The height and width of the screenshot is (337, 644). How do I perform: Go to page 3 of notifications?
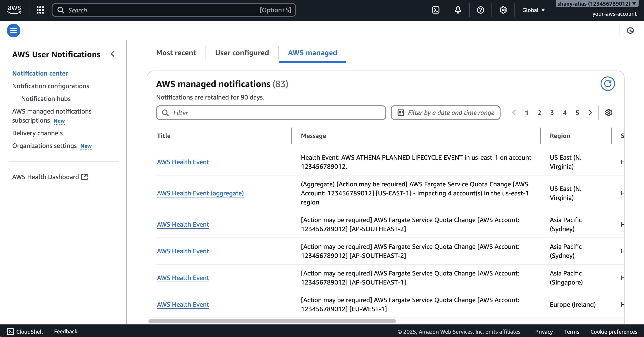(x=552, y=113)
